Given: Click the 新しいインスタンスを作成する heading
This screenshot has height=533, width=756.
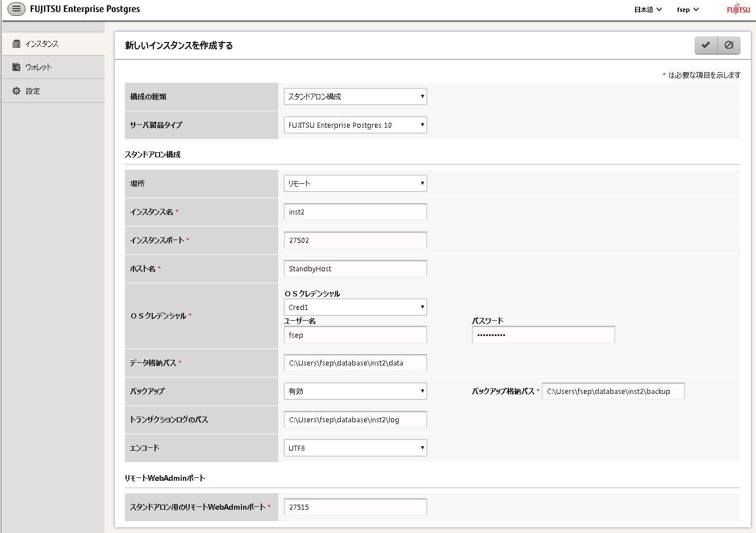Looking at the screenshot, I should click(179, 45).
